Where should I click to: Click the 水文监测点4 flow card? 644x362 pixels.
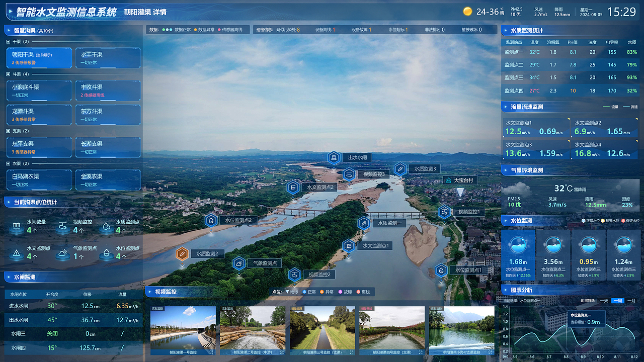click(605, 150)
